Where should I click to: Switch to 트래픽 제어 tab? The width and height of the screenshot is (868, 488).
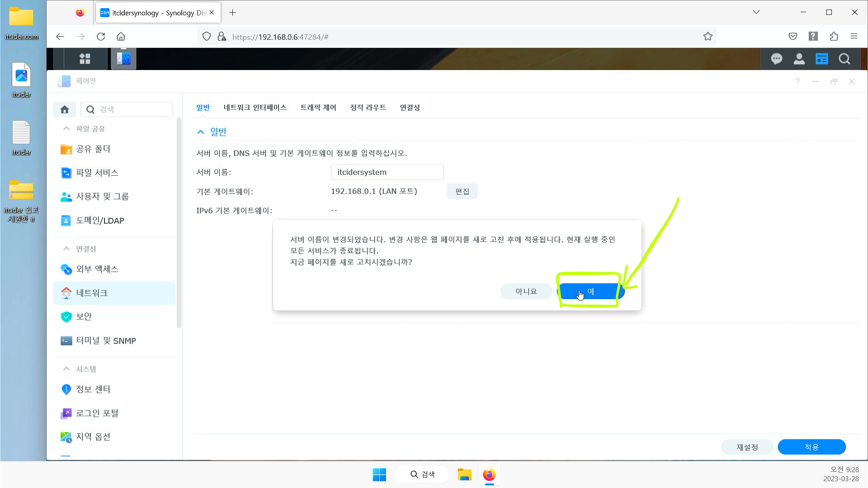[x=318, y=108]
